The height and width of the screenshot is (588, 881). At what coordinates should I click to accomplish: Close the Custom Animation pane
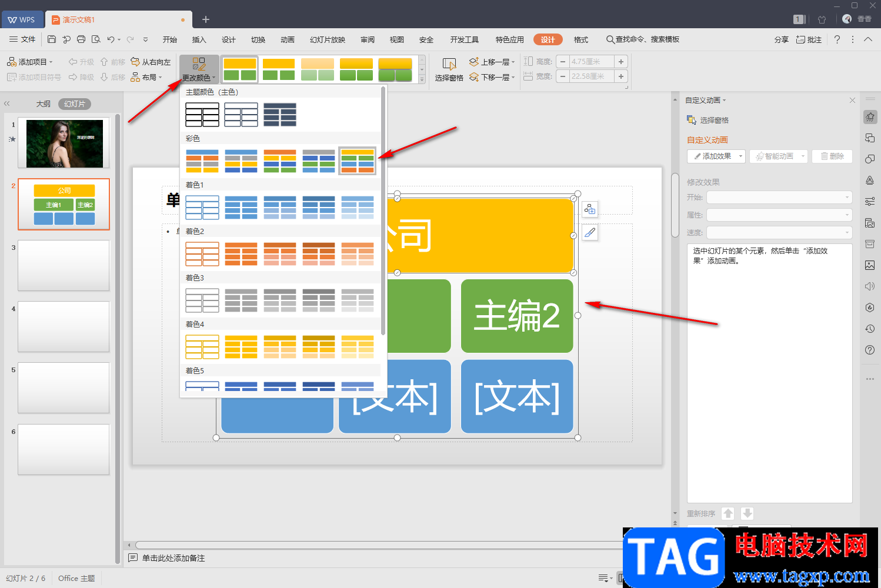pos(852,101)
